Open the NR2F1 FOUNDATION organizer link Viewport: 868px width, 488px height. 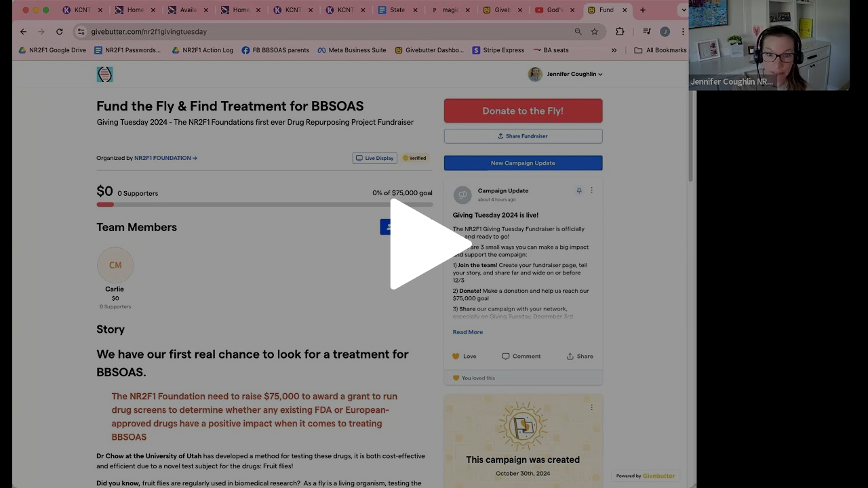pyautogui.click(x=165, y=158)
